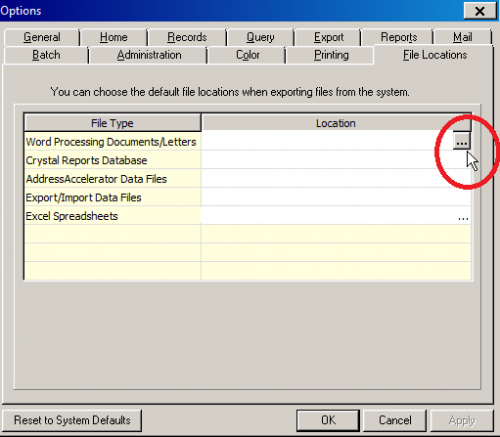Viewport: 500px width, 437px height.
Task: Confirm changes with the OK button
Action: pyautogui.click(x=328, y=420)
